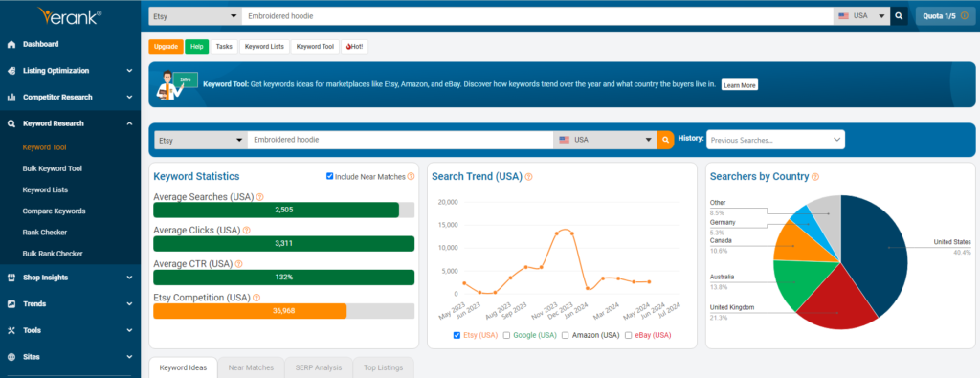
Task: Click the Keyword Lists toolbar button
Action: tap(264, 47)
